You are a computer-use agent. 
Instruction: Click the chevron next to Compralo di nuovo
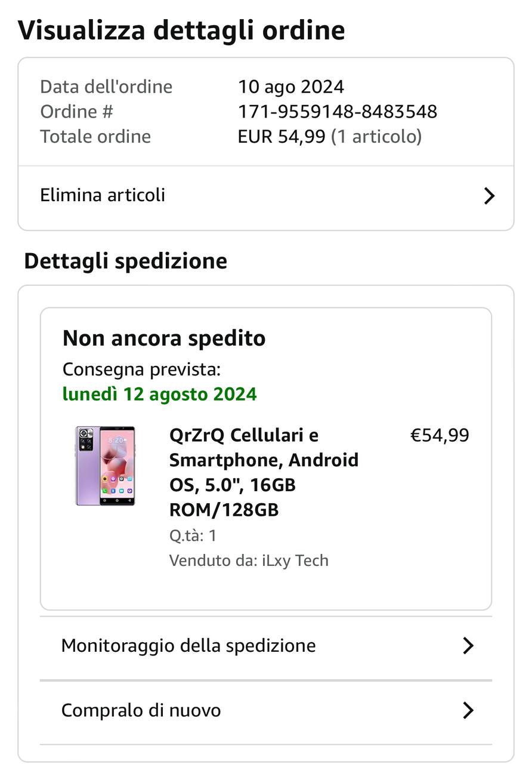[x=468, y=710]
